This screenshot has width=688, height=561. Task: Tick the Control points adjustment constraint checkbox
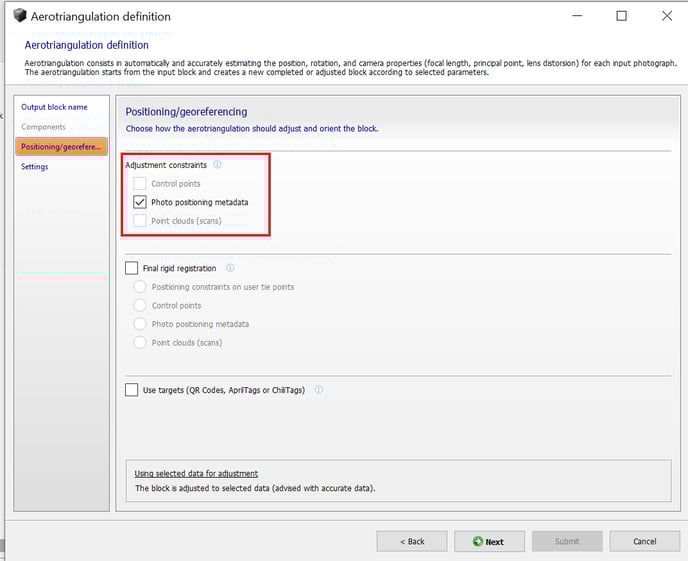[140, 184]
